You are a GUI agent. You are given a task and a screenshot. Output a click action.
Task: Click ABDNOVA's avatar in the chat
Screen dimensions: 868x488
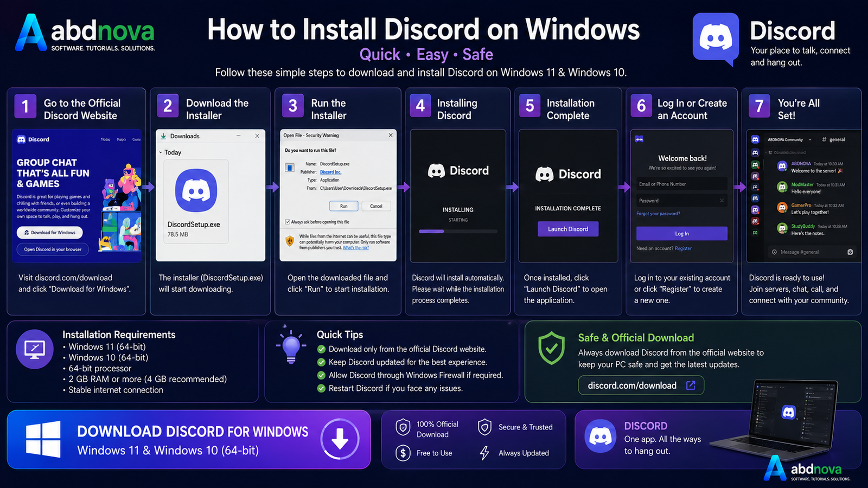pyautogui.click(x=782, y=166)
